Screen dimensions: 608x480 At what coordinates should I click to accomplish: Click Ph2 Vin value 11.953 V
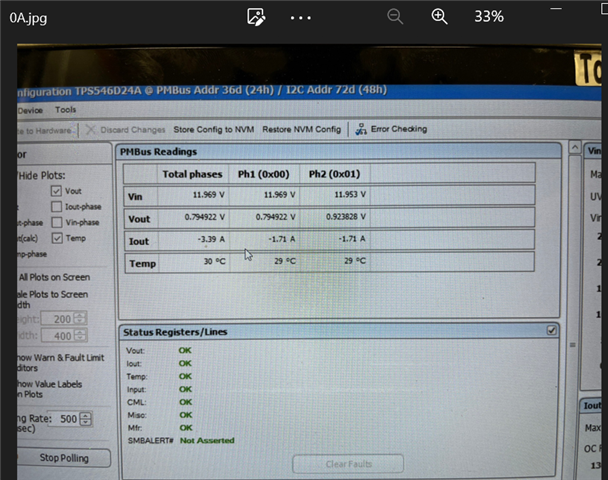coord(350,194)
